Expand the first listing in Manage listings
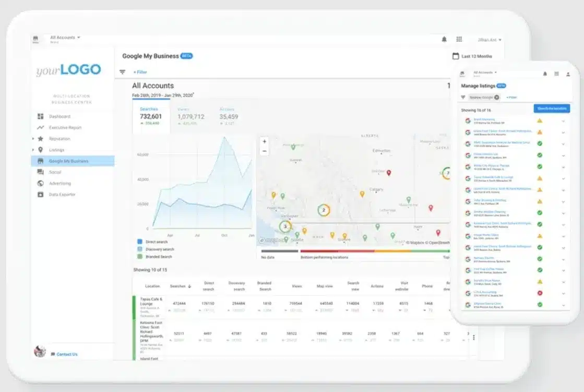 pos(563,121)
